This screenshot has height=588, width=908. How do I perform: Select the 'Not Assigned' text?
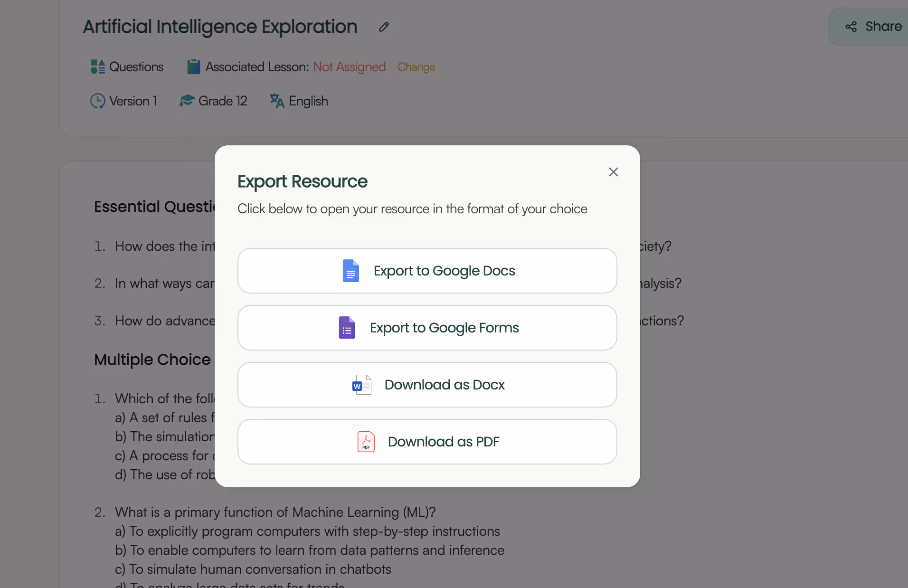349,67
